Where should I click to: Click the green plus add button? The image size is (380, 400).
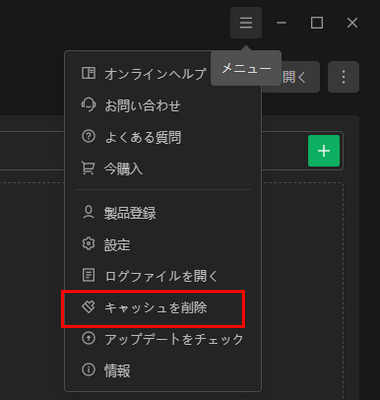[x=324, y=151]
